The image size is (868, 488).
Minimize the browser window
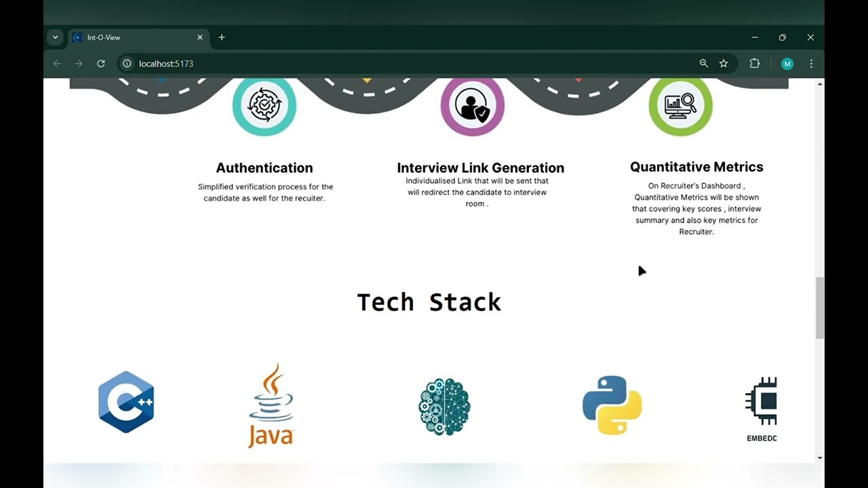click(755, 37)
